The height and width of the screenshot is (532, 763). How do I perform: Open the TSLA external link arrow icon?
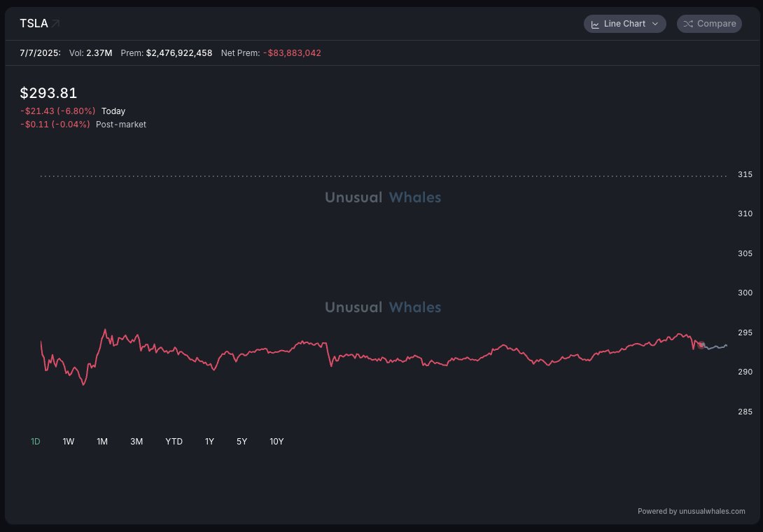tap(55, 23)
